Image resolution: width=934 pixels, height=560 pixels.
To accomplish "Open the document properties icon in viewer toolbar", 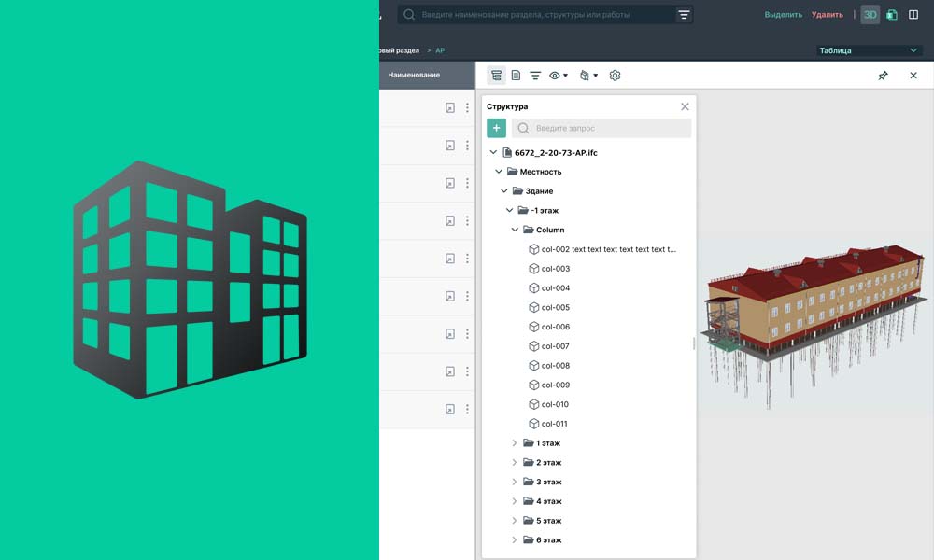I will pyautogui.click(x=516, y=76).
